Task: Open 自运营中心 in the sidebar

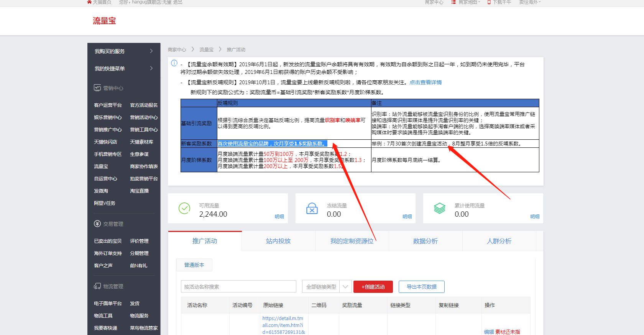Action: 105,178
